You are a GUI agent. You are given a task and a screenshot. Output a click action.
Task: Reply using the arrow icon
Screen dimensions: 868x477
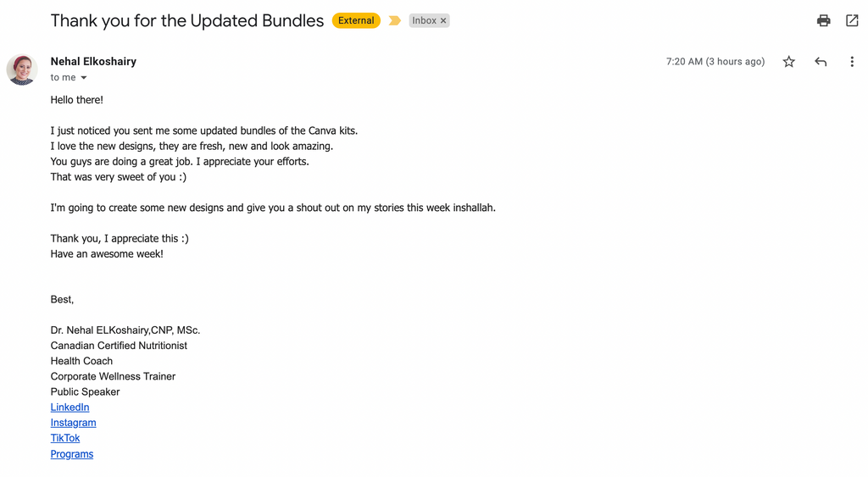tap(821, 61)
